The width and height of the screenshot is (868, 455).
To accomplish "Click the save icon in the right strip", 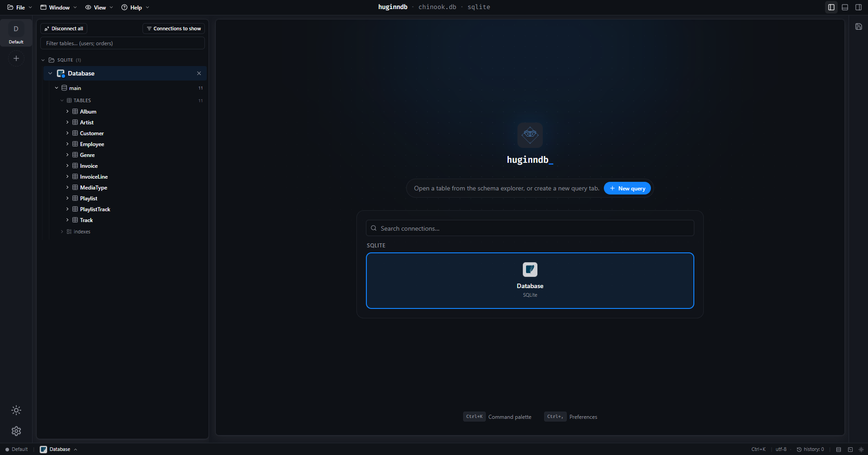I will click(859, 27).
